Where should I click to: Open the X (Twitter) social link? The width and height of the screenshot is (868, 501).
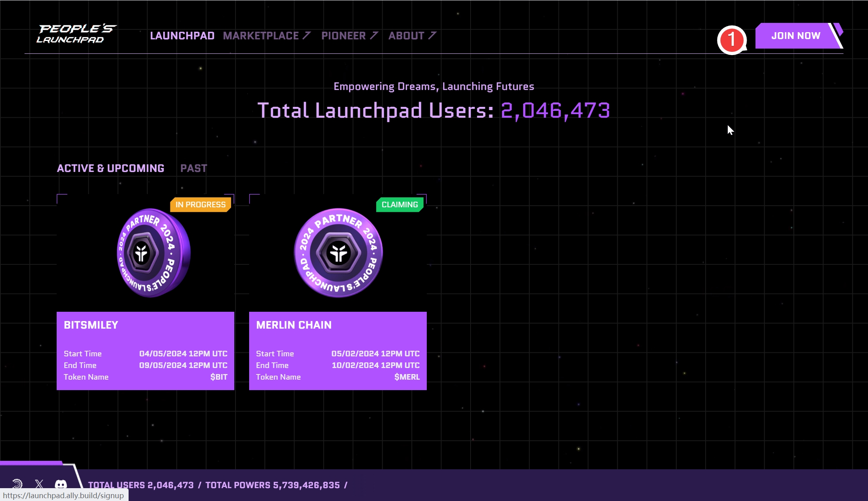(x=39, y=484)
